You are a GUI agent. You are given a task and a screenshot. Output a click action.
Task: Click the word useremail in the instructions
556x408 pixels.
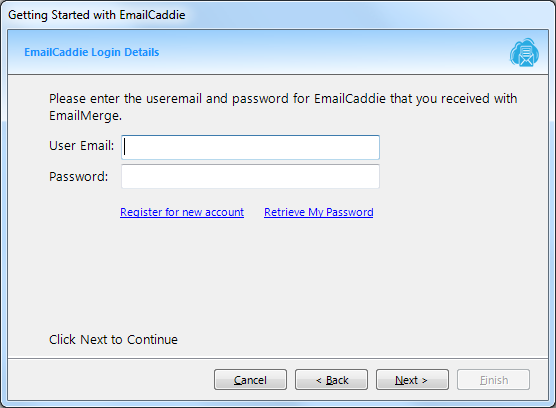174,99
